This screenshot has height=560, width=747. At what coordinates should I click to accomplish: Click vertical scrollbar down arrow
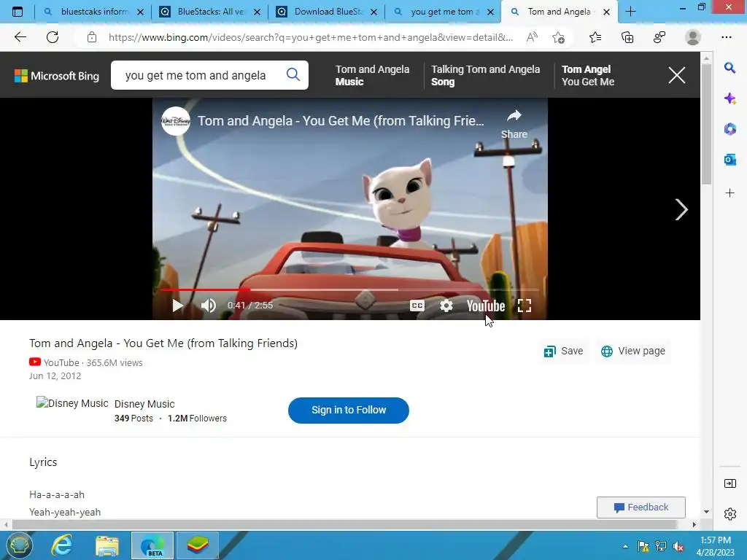[706, 511]
